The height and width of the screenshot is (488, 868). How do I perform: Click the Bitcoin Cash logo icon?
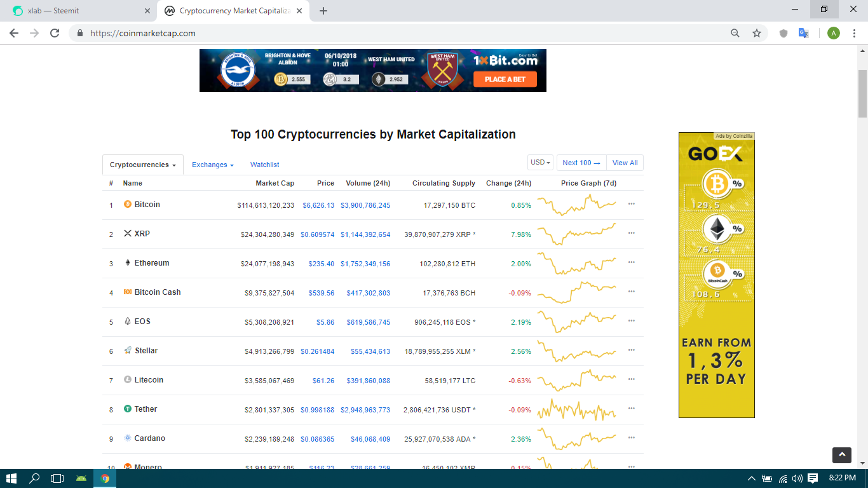pyautogui.click(x=128, y=292)
